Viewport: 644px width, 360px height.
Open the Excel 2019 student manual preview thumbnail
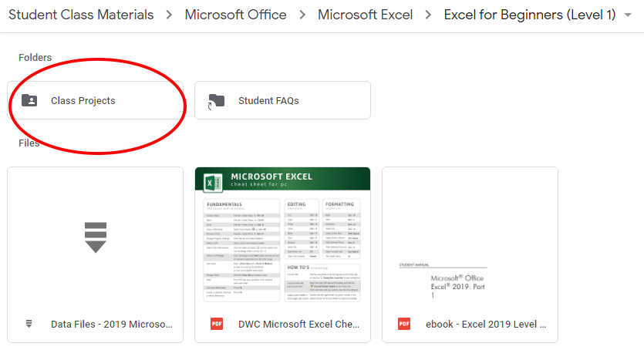[x=470, y=237]
